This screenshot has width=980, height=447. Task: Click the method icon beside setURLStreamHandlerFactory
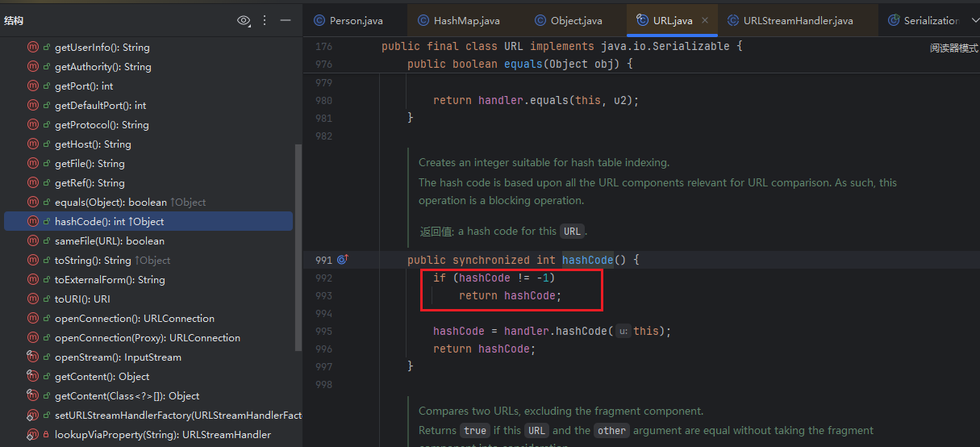pos(33,416)
